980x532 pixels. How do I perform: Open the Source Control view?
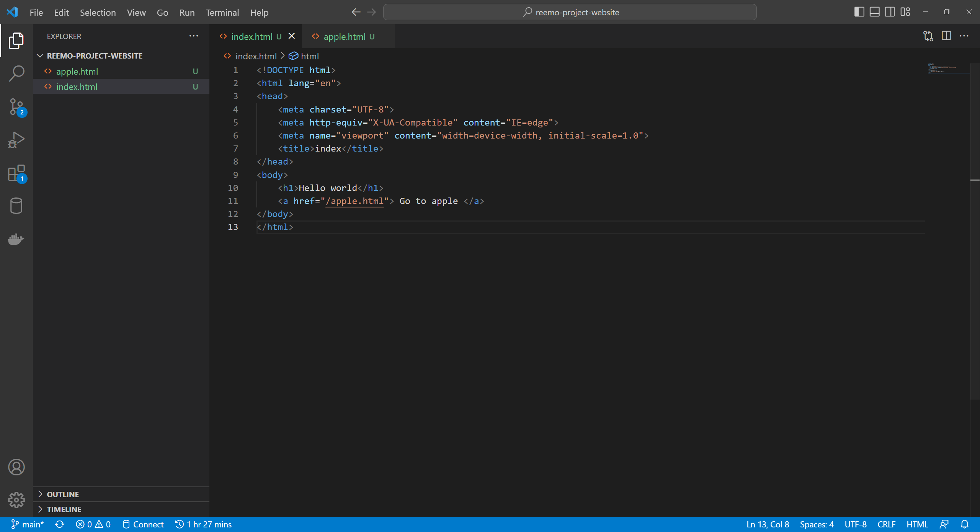pyautogui.click(x=16, y=107)
